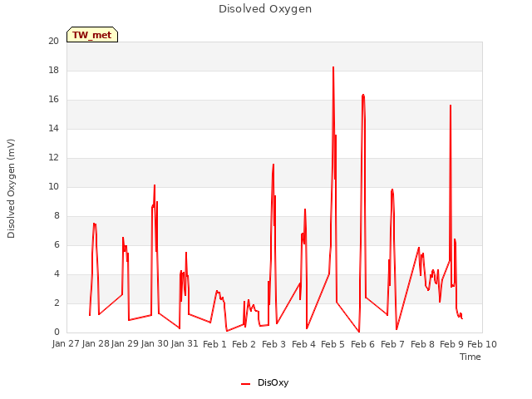Click the y-axis value 2

57,303
